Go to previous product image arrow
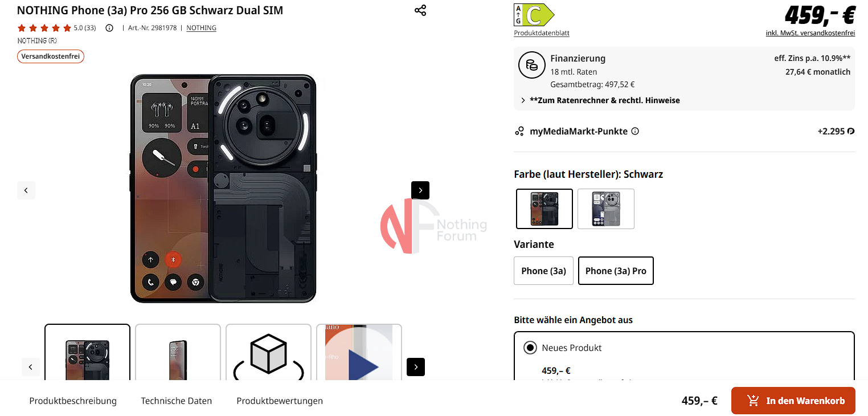This screenshot has width=868, height=416. tap(26, 190)
